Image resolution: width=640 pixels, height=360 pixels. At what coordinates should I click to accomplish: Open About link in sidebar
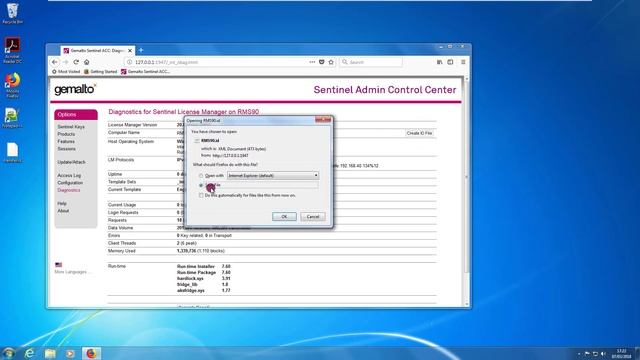[x=63, y=211]
